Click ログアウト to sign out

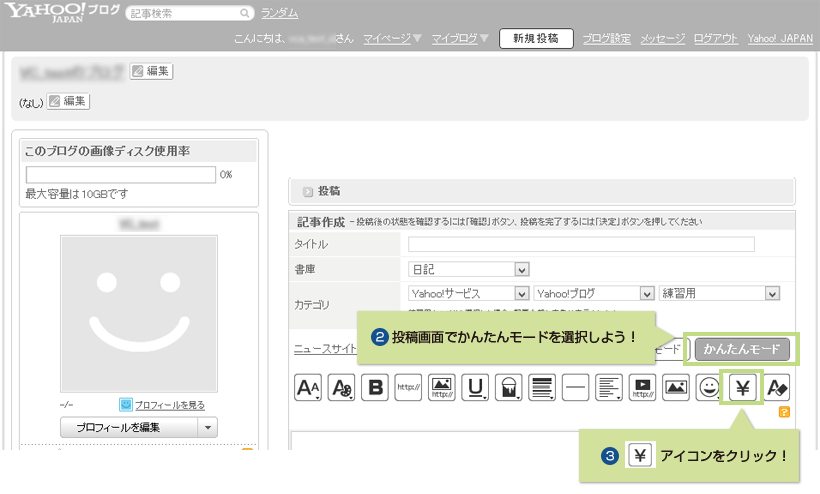tap(715, 38)
